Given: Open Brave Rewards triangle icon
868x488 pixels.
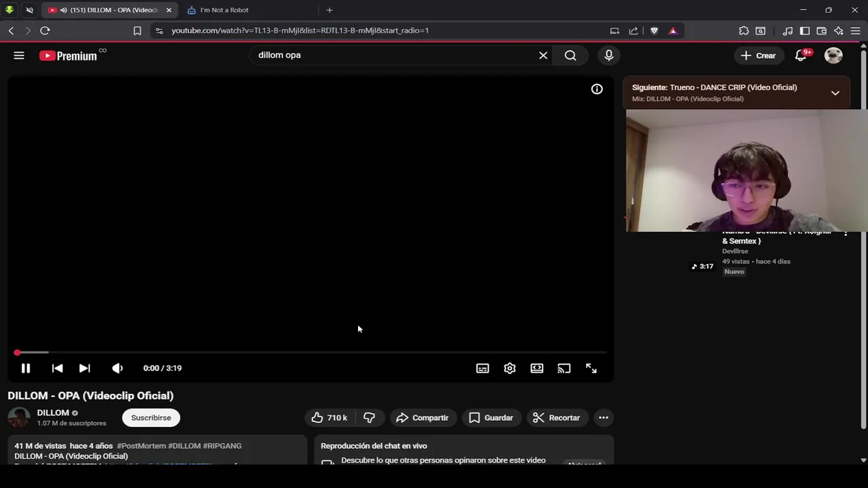Looking at the screenshot, I should click(x=673, y=30).
